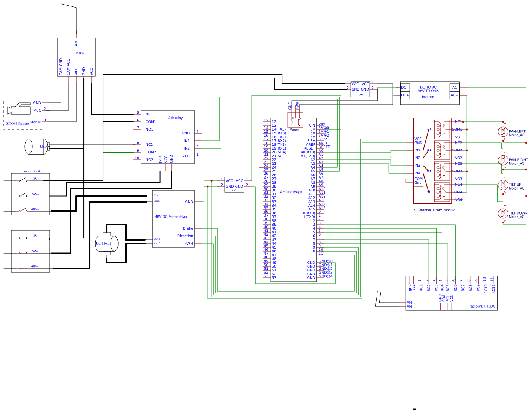Select the "Circuit Breaker" label
Screen dimensions: 532x413
click(x=32, y=171)
